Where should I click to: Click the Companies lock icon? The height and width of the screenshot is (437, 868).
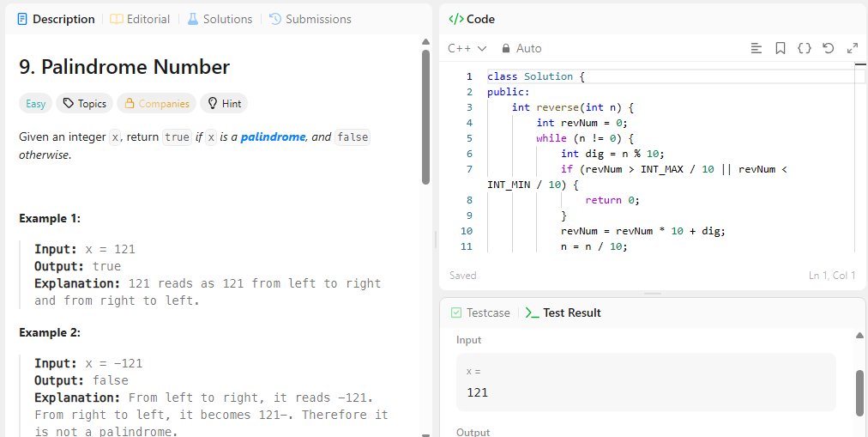[x=130, y=104]
